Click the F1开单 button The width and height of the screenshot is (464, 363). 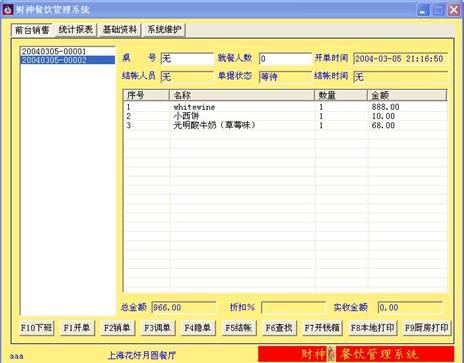pyautogui.click(x=77, y=328)
